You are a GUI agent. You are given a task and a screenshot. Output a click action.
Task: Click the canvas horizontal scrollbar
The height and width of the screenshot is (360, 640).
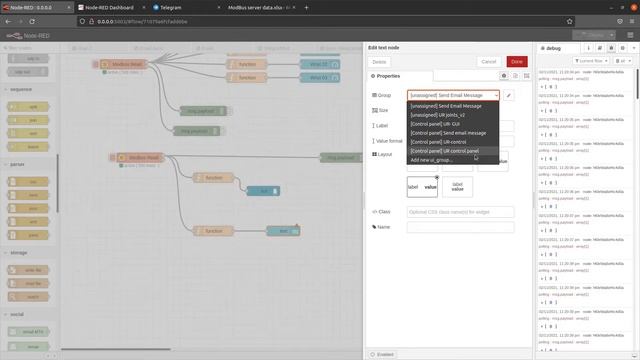click(116, 349)
